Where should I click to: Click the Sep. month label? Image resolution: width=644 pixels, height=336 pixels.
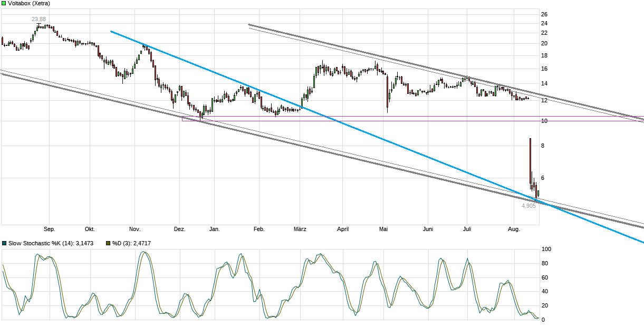point(50,229)
